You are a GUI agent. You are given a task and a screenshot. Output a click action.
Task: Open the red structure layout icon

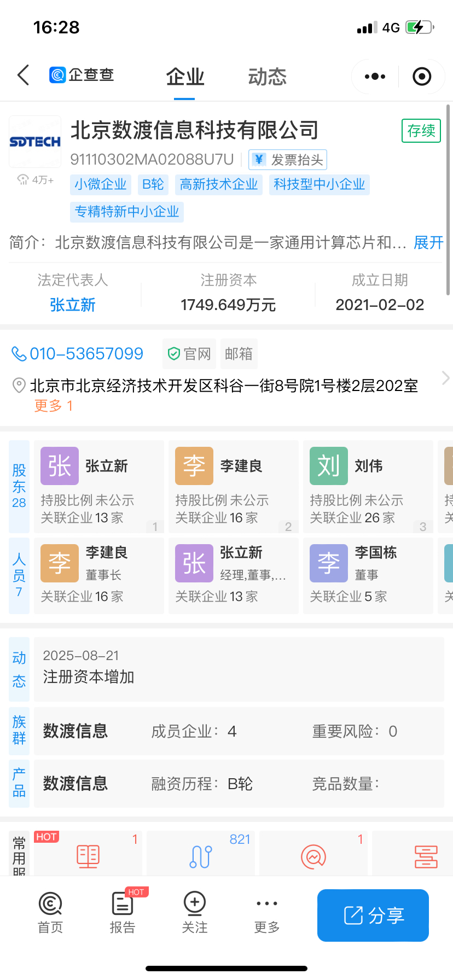[426, 856]
